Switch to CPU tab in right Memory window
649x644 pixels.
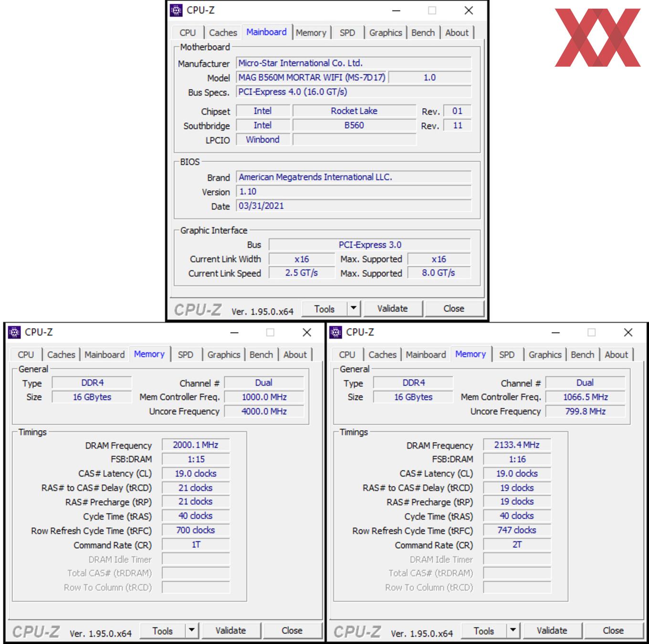tap(347, 354)
